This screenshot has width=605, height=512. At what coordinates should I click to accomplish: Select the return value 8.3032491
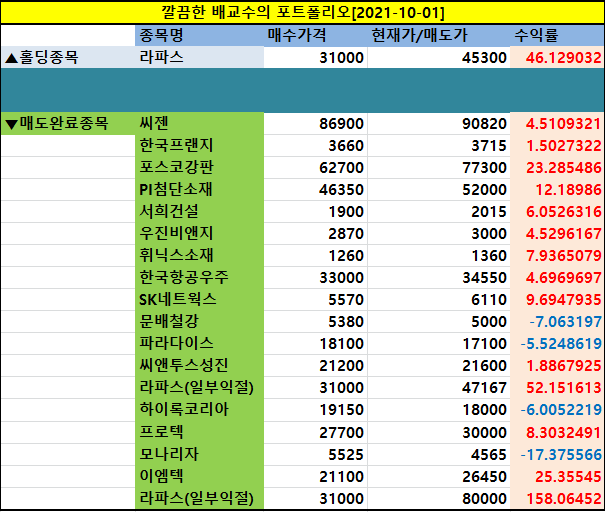(557, 432)
